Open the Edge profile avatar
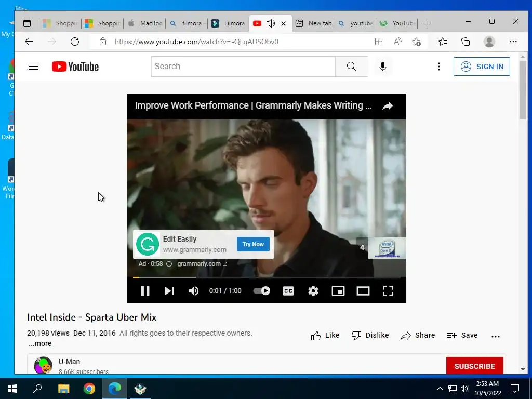This screenshot has width=532, height=399. pyautogui.click(x=489, y=42)
